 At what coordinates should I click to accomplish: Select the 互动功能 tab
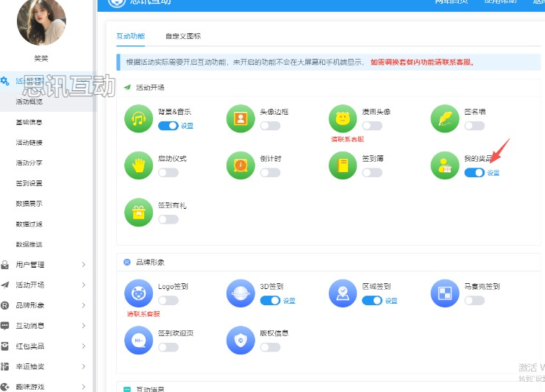[131, 36]
